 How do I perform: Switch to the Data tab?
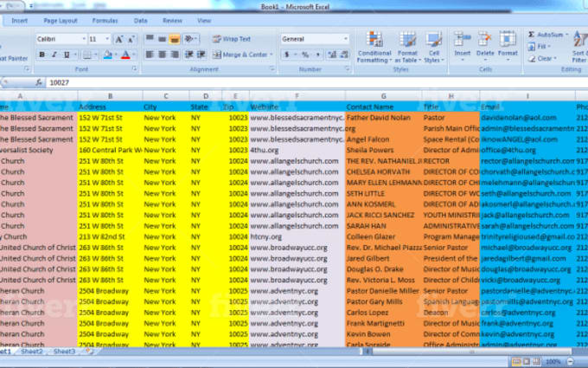click(141, 21)
